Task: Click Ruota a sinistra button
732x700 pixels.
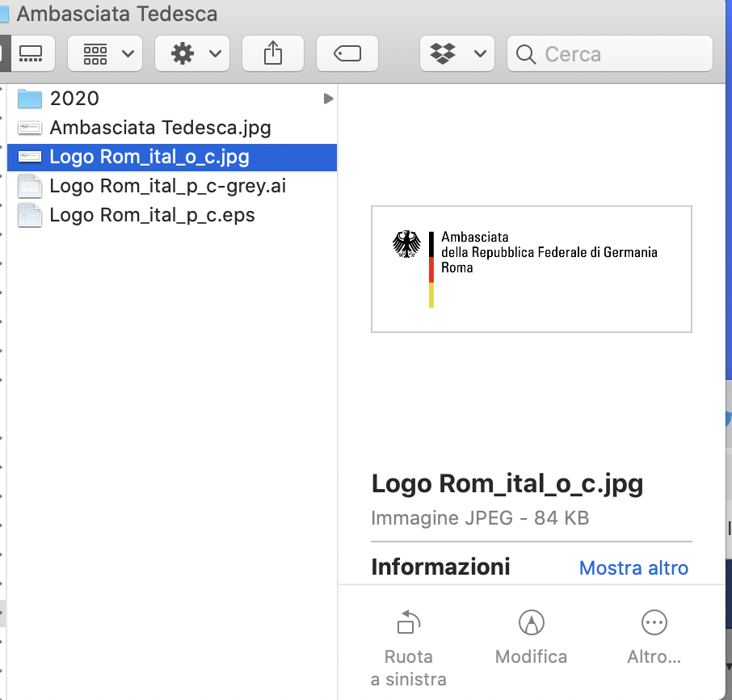Action: point(409,648)
